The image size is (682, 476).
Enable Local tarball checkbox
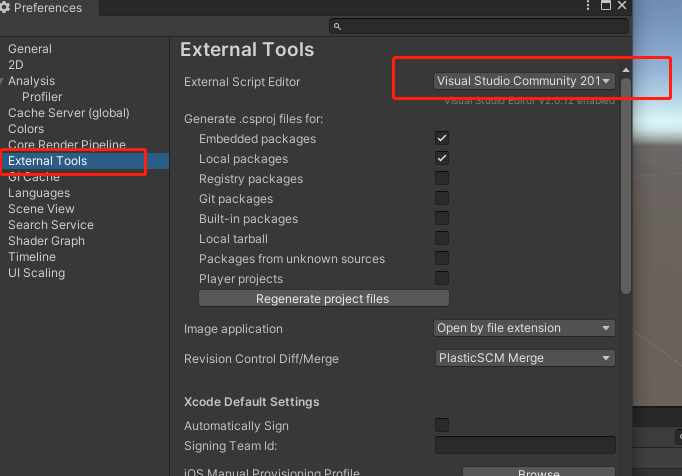[442, 238]
